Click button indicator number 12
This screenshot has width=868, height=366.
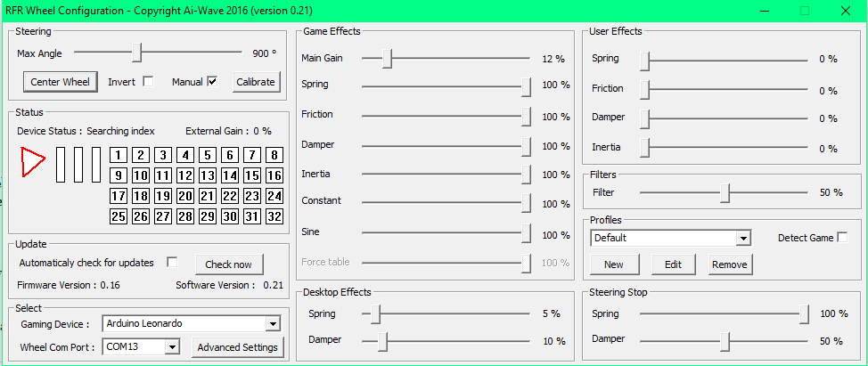click(184, 175)
